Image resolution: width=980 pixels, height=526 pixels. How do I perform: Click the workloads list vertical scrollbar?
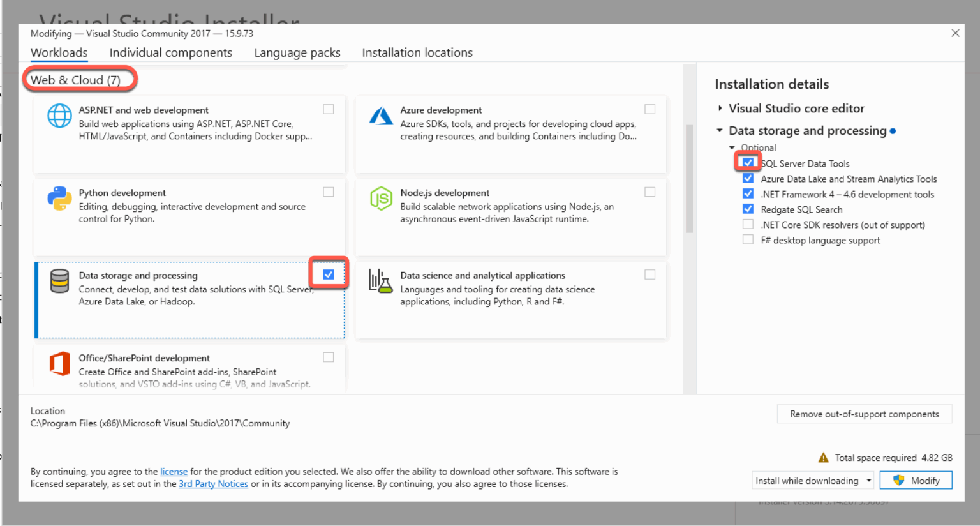click(689, 179)
